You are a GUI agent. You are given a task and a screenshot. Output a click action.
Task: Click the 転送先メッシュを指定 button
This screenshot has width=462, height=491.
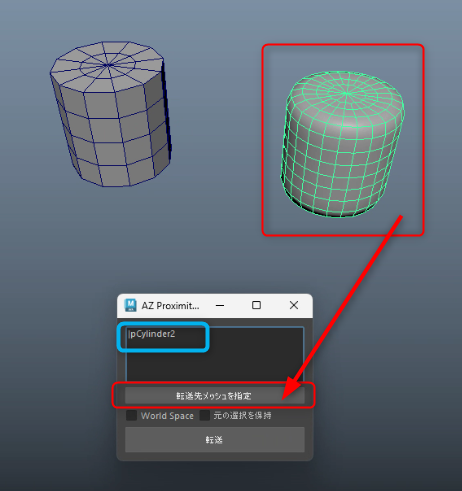coord(215,396)
